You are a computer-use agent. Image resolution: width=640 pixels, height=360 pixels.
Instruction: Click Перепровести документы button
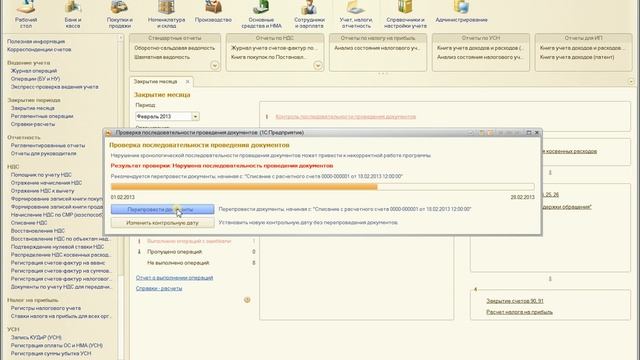click(x=162, y=209)
